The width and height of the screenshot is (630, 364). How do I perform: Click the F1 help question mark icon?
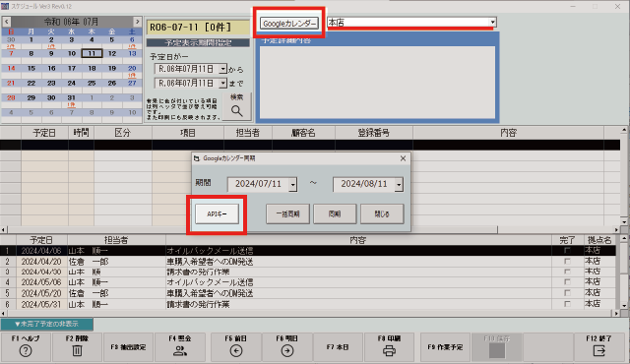pos(26,351)
